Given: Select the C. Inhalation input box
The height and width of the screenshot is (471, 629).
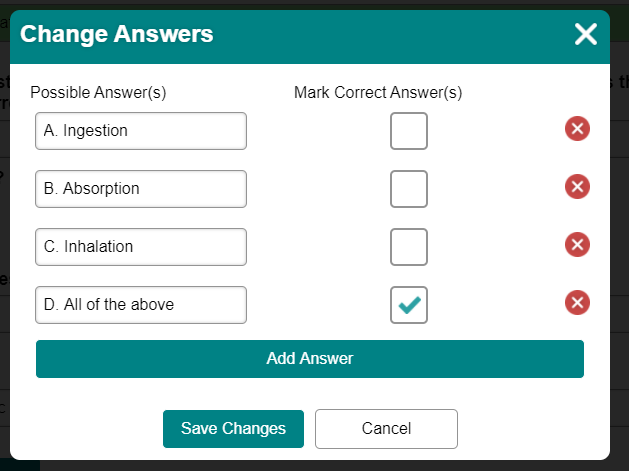Looking at the screenshot, I should pyautogui.click(x=141, y=247).
